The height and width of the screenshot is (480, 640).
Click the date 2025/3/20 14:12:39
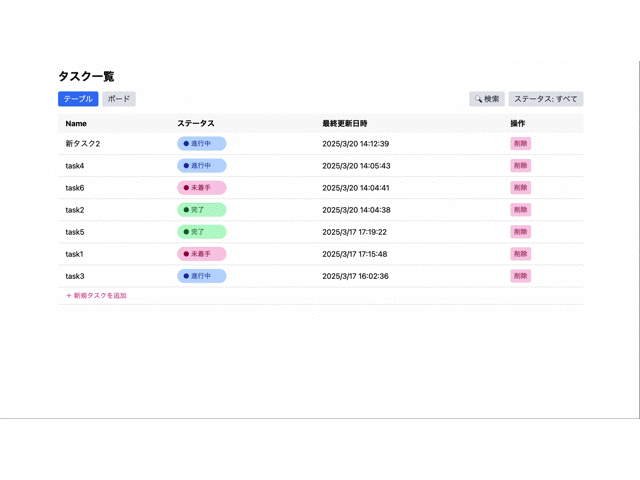coord(356,144)
